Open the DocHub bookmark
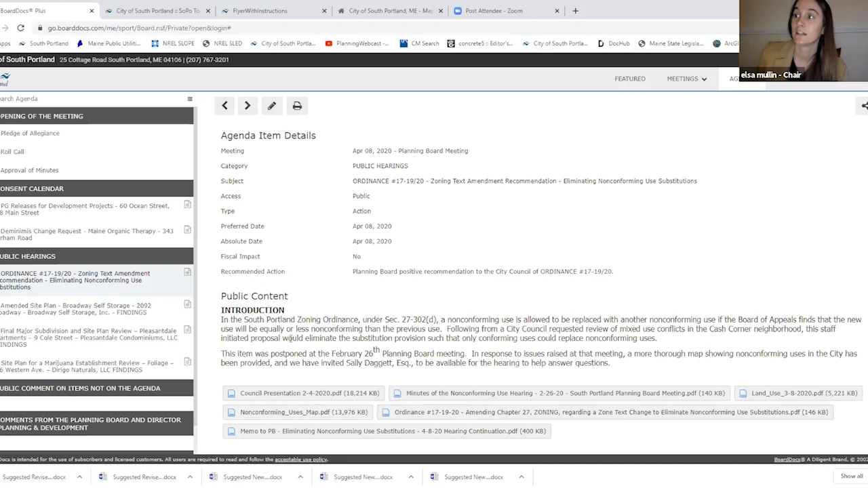This screenshot has height=488, width=868. [x=614, y=43]
